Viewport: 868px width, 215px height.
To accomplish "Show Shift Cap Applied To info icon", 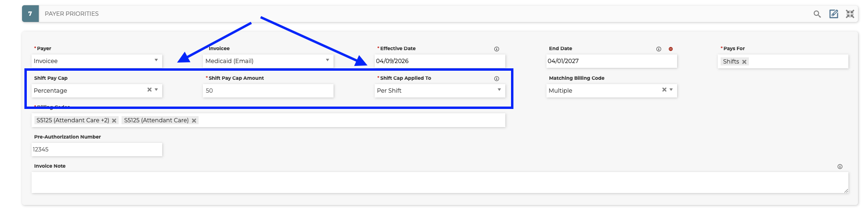I will (x=497, y=79).
